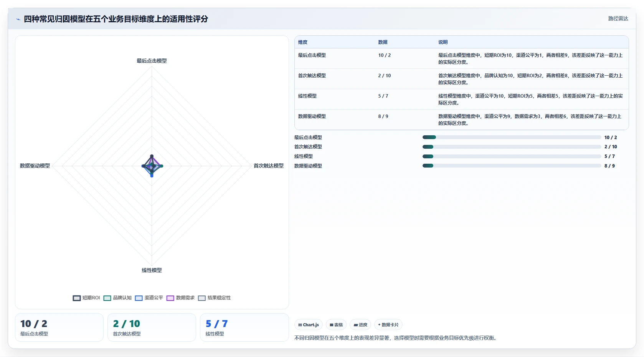Click the 8 / 9 progress value label
This screenshot has height=357, width=644.
tap(609, 166)
